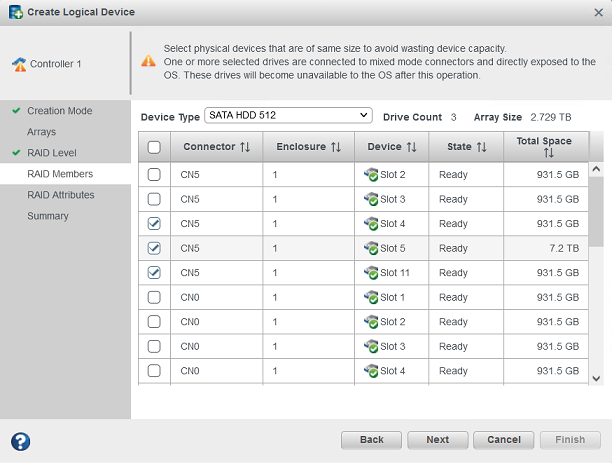
Task: Click the warning triangle icon
Action: click(148, 61)
